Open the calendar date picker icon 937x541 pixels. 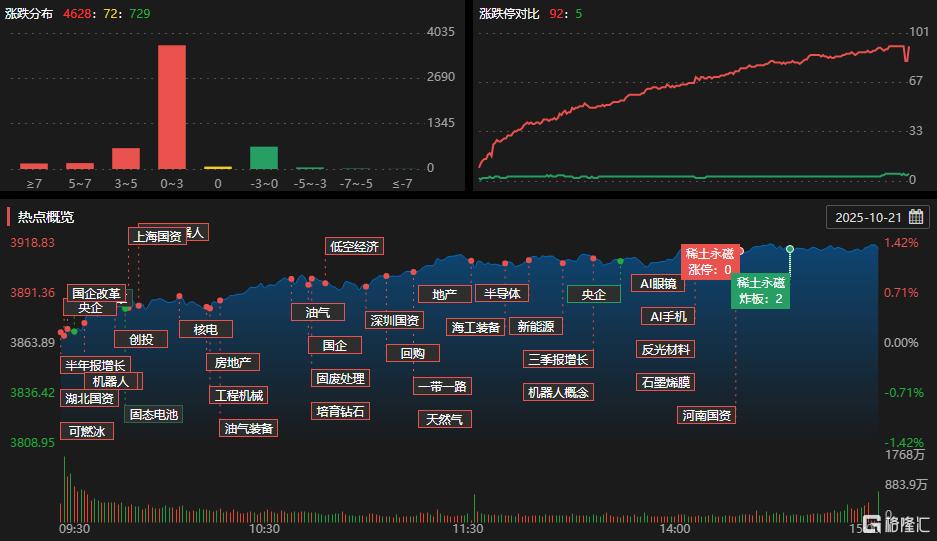(x=915, y=217)
